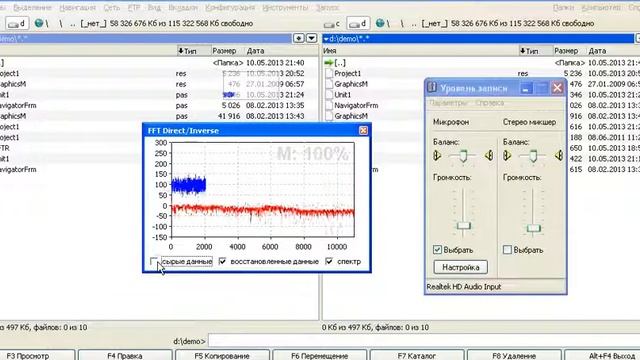
Task: Click left speaker icon of Стерео микшер balance
Action: click(x=507, y=156)
